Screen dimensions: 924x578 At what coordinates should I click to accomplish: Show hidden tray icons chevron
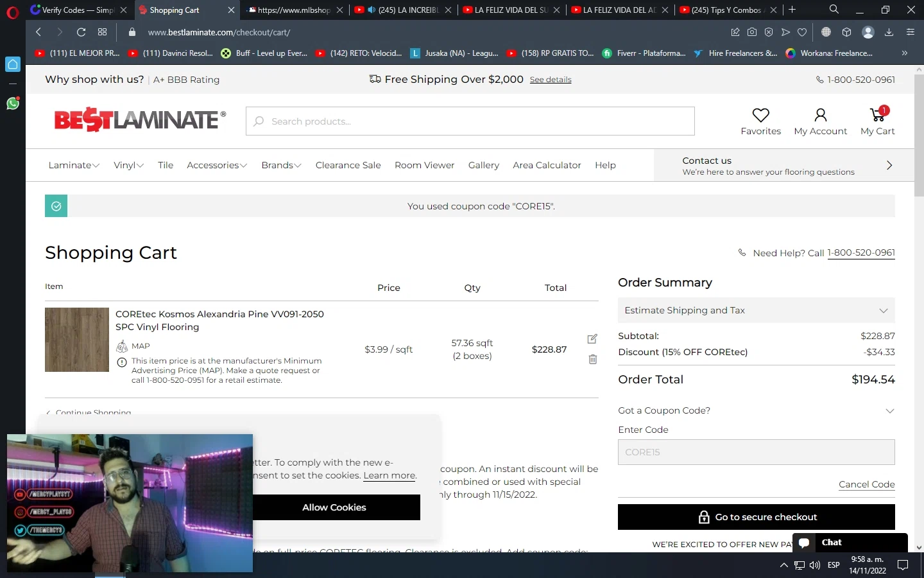pyautogui.click(x=783, y=565)
